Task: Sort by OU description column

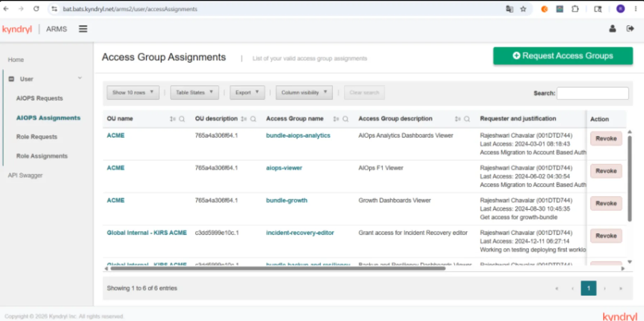Action: 244,119
